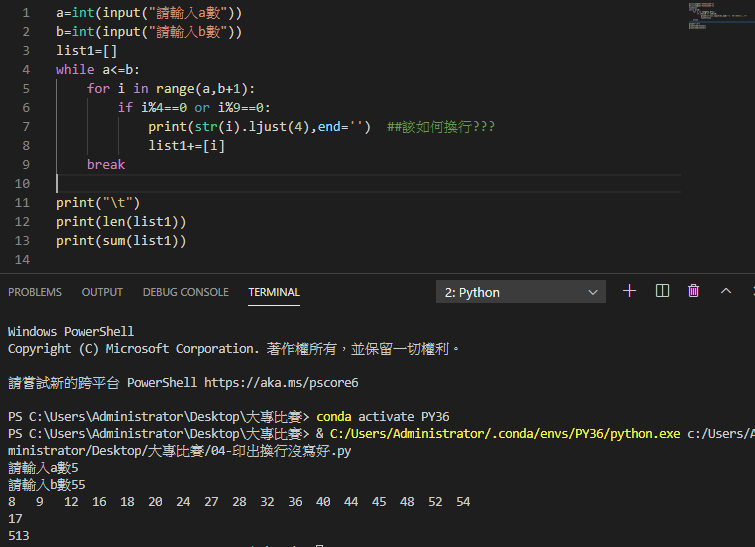Click 'print(len(list1))' on line 12

click(121, 221)
